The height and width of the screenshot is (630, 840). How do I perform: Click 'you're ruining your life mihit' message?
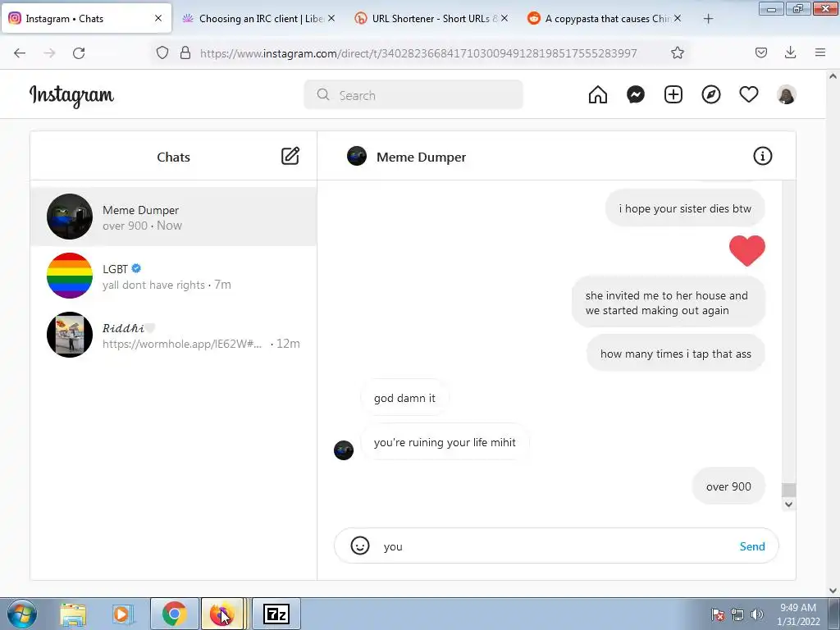point(445,442)
